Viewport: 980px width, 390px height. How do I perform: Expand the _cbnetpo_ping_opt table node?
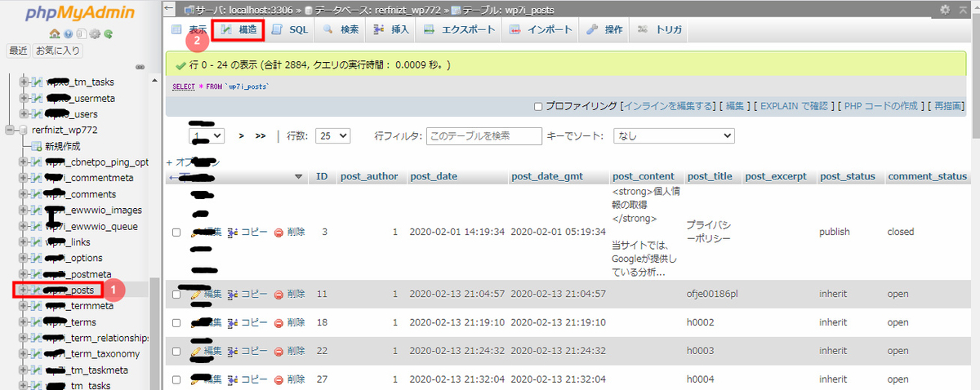pyautogui.click(x=24, y=162)
